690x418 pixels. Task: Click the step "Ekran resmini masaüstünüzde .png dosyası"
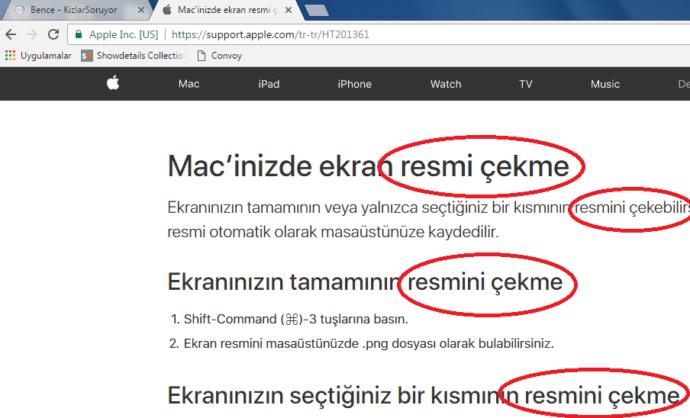(310, 343)
